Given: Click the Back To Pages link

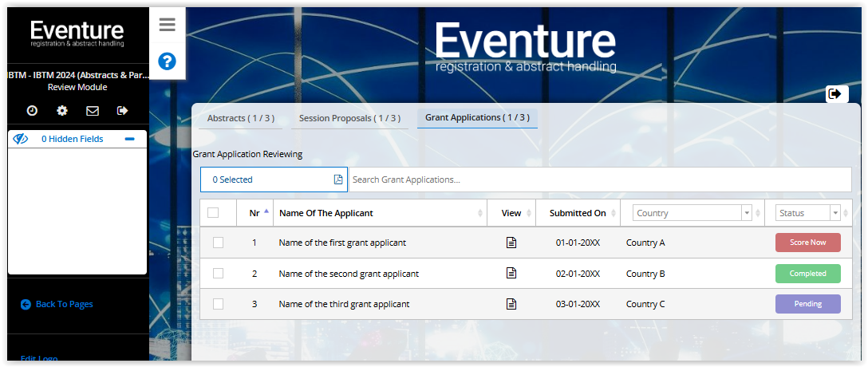Looking at the screenshot, I should coord(64,304).
